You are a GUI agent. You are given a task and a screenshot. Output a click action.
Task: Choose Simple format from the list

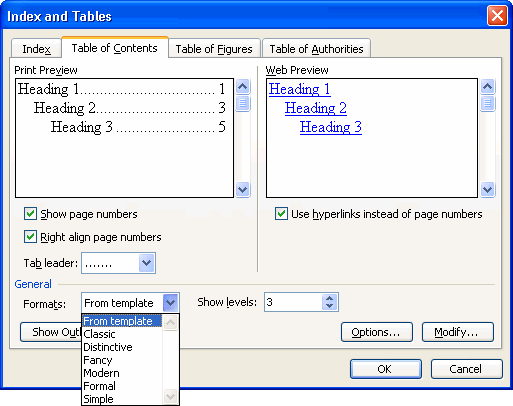coord(122,399)
